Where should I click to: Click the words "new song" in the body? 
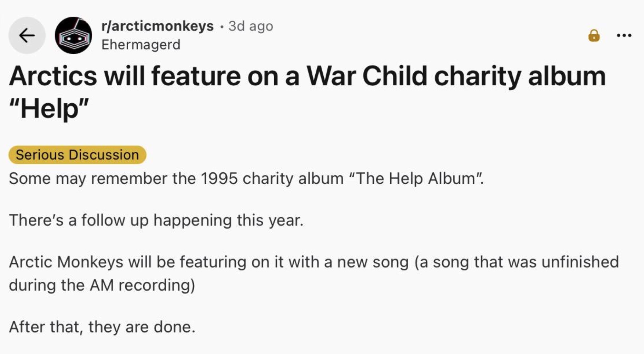pos(373,262)
